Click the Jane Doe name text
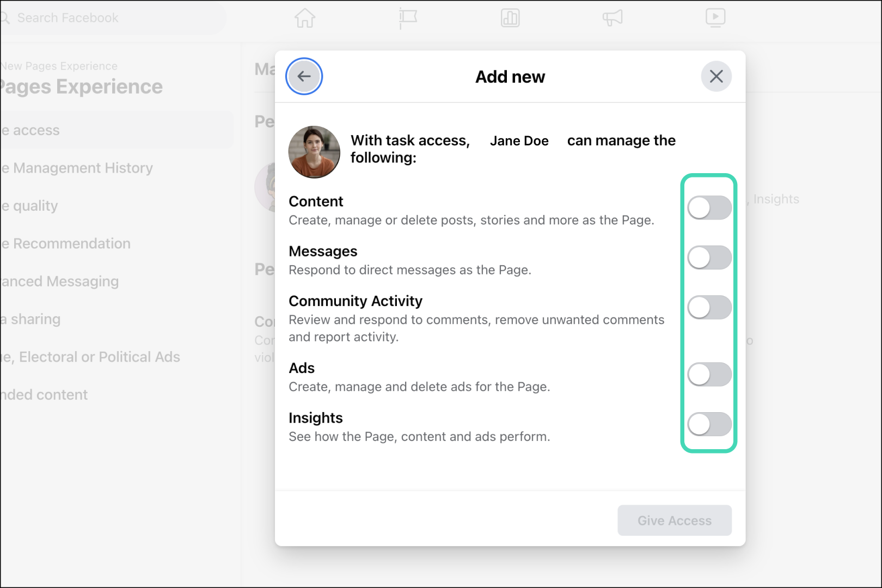882x588 pixels. [519, 141]
